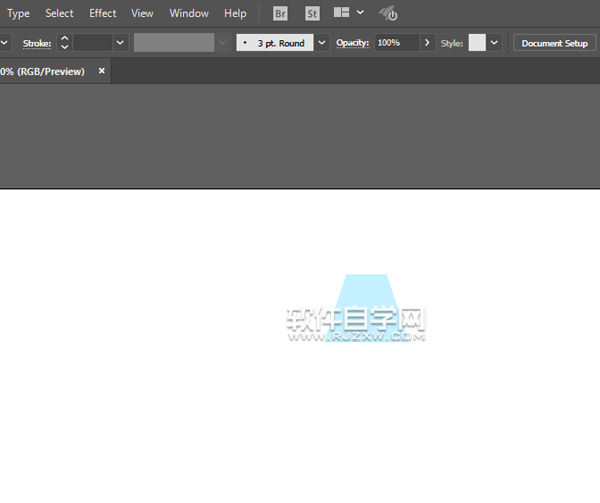600x503 pixels.
Task: Close the RGB/Preview document tab
Action: (101, 71)
